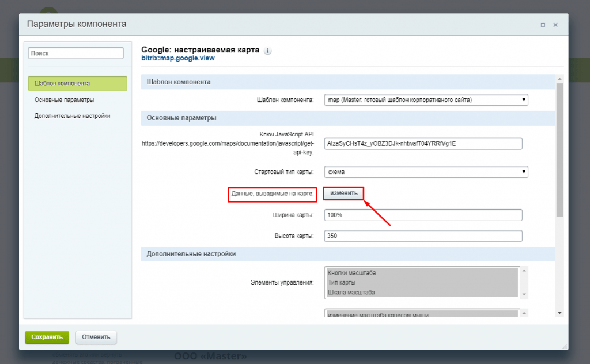
Task: Click the JavaScript API key input field
Action: tap(423, 143)
